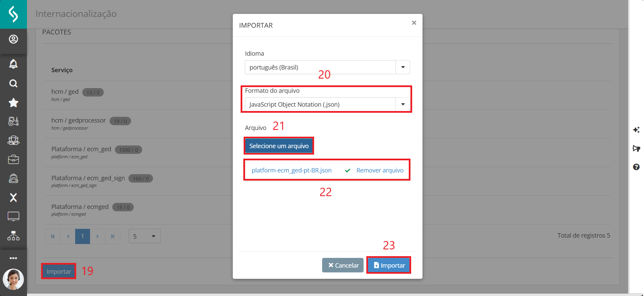Open the org chart hierarchy icon

(13, 236)
